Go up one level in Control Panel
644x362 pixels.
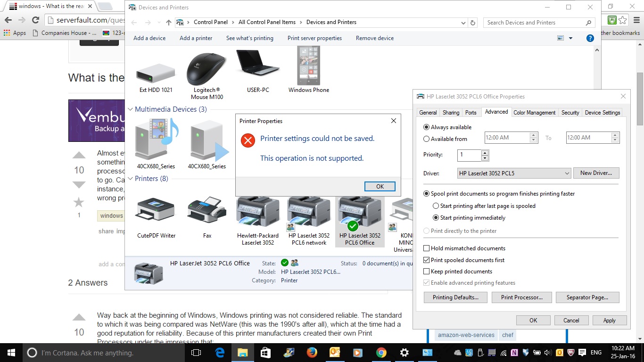[169, 23]
